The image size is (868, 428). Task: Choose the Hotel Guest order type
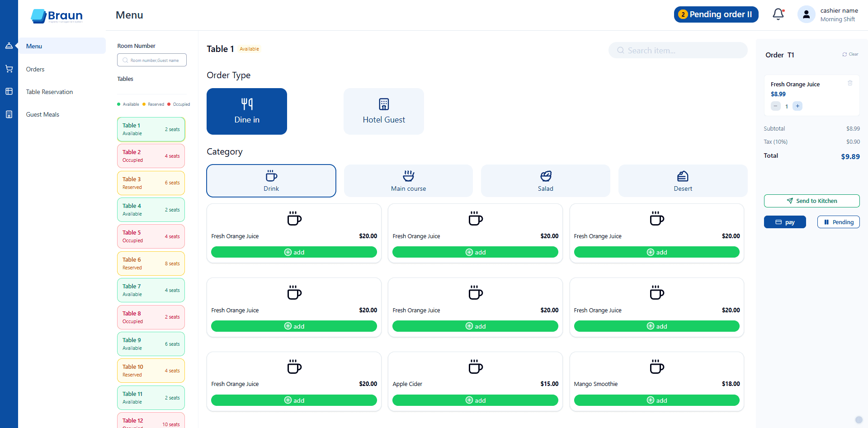coord(384,111)
